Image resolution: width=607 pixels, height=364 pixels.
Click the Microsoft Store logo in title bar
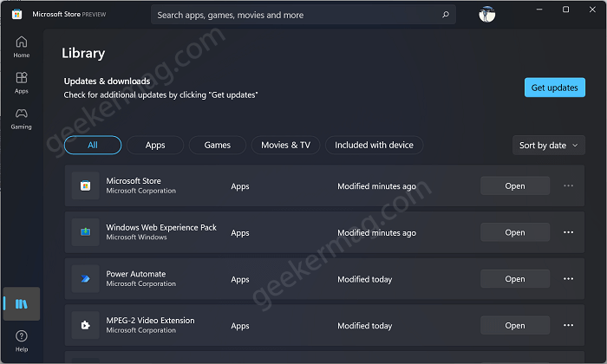(16, 15)
